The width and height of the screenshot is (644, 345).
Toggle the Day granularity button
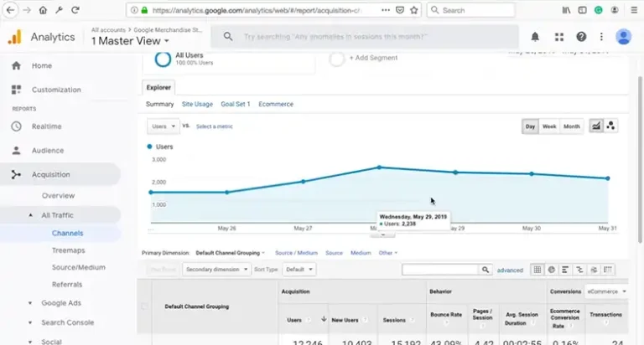pyautogui.click(x=530, y=126)
